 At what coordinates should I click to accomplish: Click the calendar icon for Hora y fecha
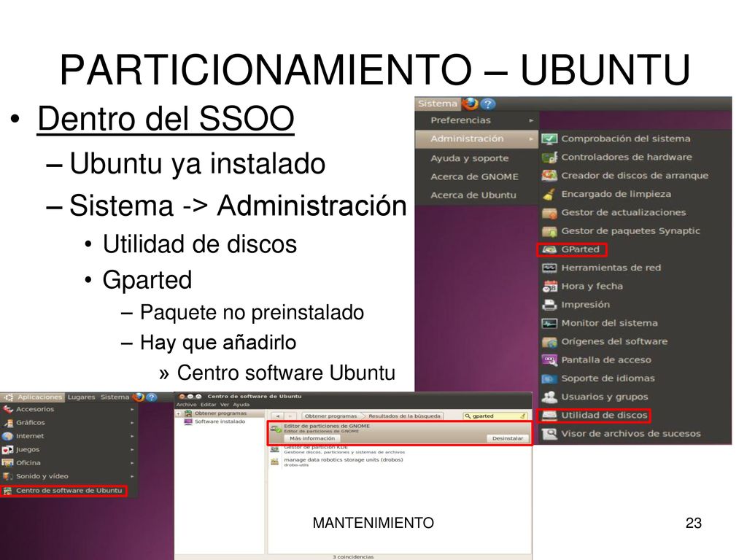(549, 287)
